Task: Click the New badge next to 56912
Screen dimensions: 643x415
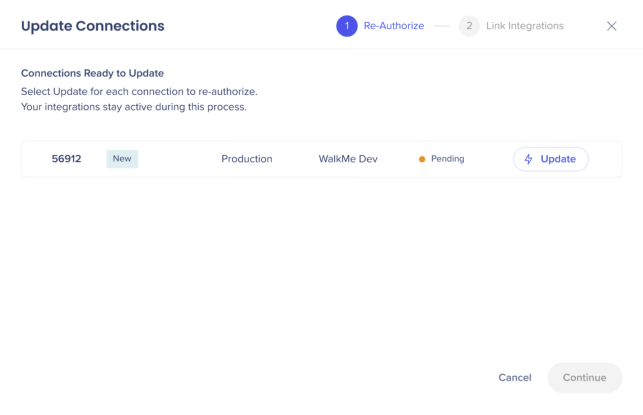Action: pyautogui.click(x=122, y=159)
